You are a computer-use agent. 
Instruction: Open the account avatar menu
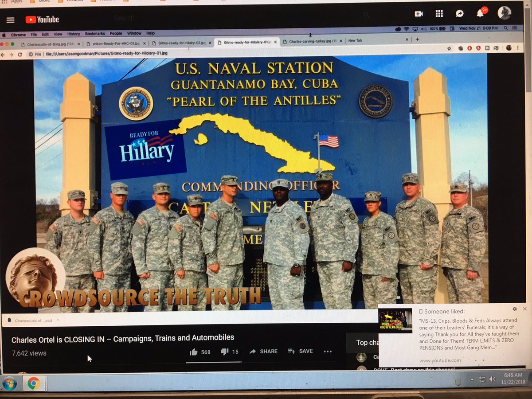pos(504,13)
